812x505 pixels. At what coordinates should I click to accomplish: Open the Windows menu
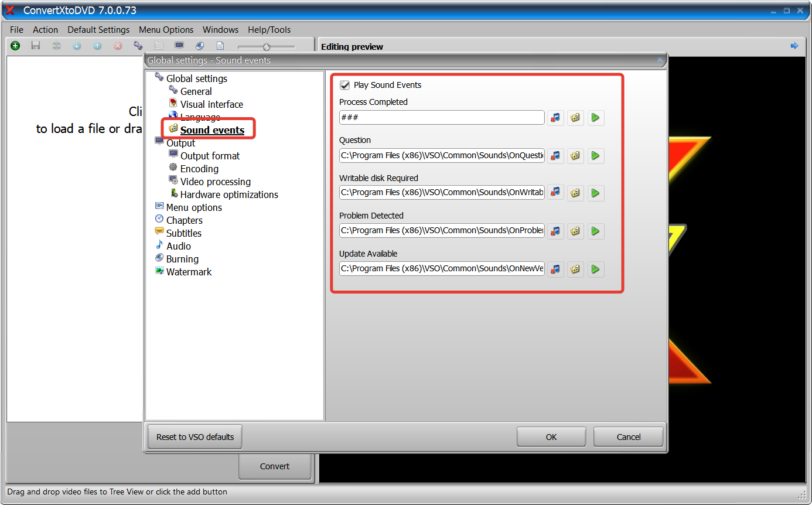coord(220,29)
